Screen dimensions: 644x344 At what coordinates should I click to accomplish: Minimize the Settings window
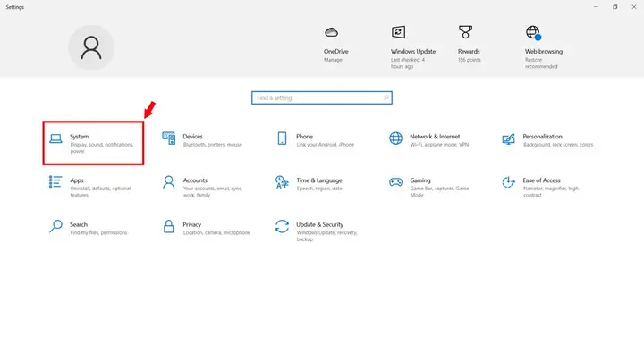(596, 7)
